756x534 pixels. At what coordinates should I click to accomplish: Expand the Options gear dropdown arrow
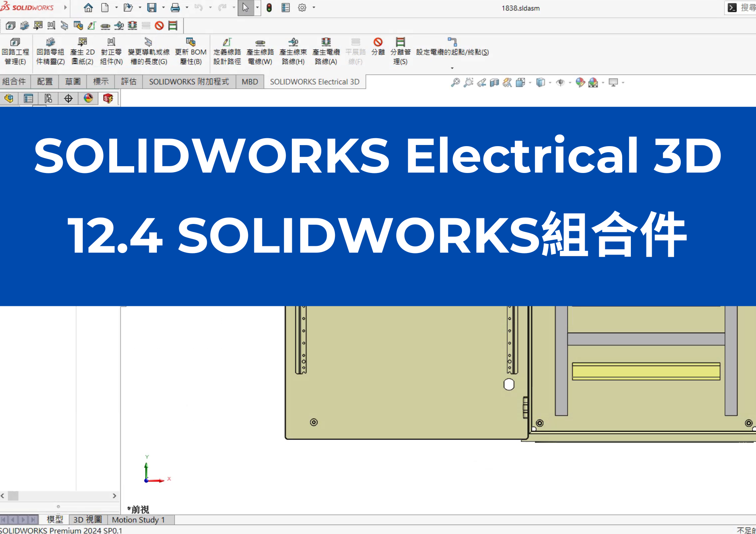tap(313, 8)
